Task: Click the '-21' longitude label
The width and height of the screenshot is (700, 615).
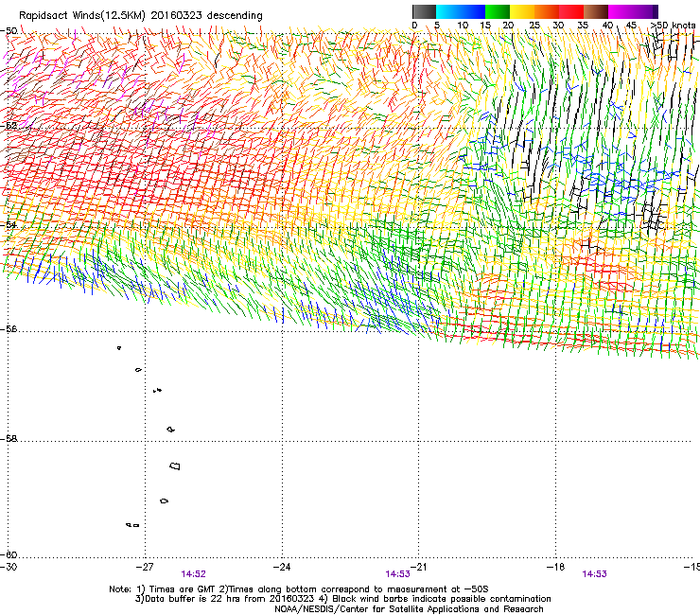Action: click(x=419, y=567)
